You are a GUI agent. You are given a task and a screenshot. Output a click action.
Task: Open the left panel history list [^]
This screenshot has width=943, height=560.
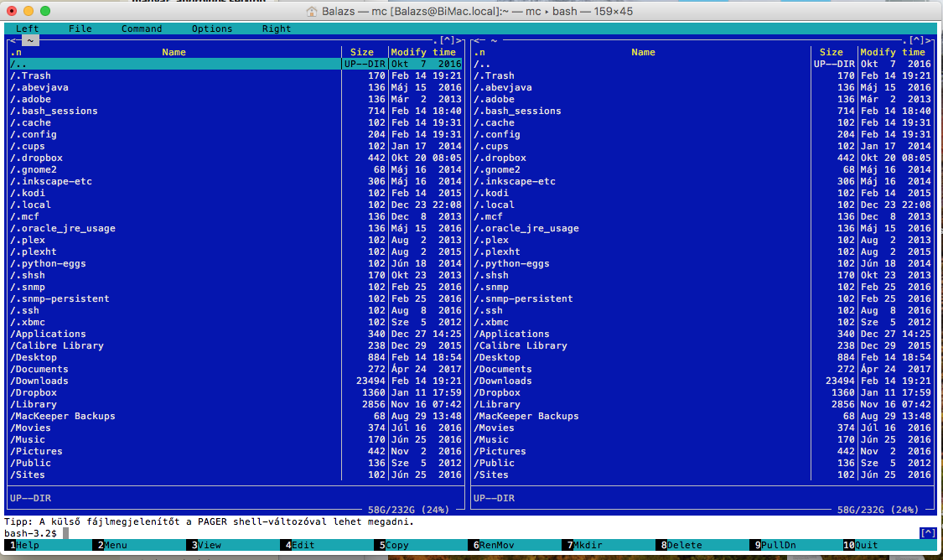446,40
